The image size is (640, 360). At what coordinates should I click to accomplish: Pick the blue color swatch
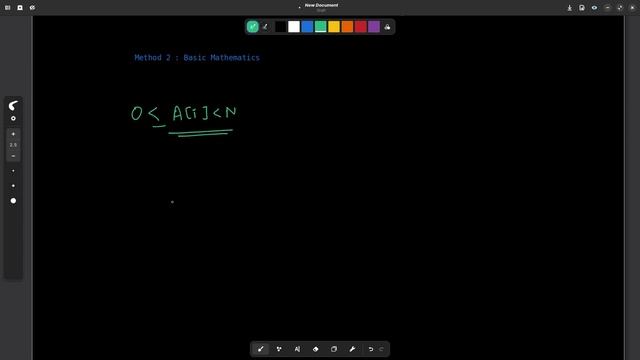coord(307,27)
